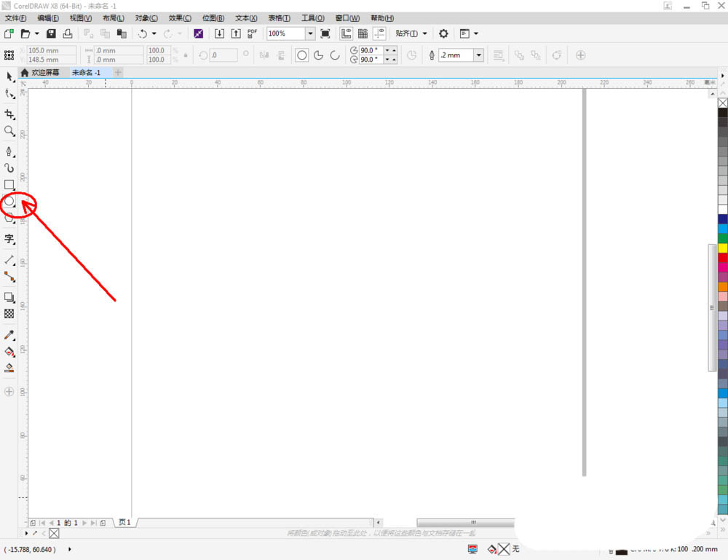Expand the Open file dropdown arrow

[36, 33]
